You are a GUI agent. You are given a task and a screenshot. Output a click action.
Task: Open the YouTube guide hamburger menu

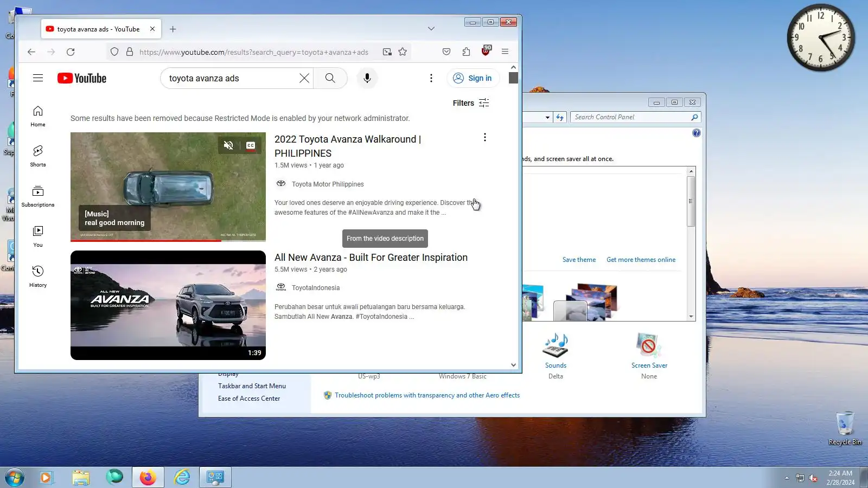[38, 78]
